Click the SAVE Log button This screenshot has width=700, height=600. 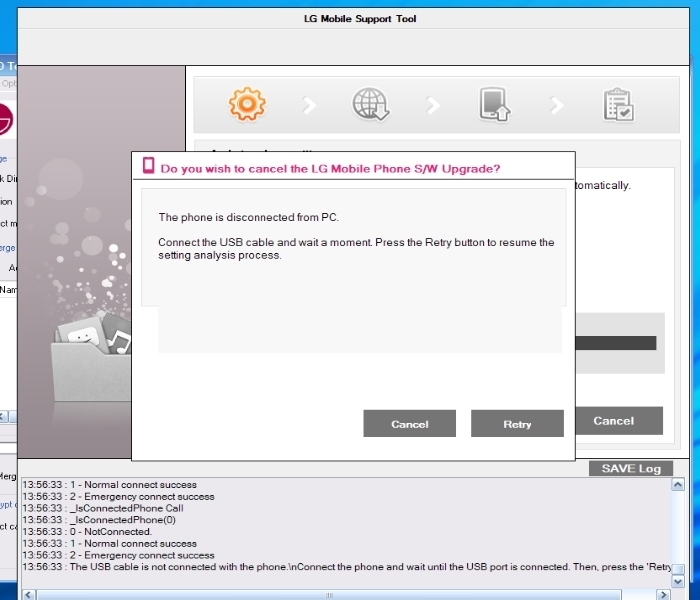click(631, 468)
